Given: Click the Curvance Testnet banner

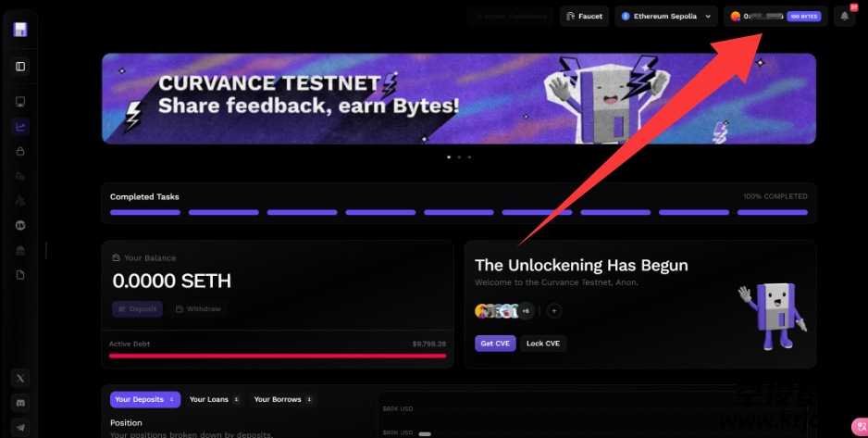Looking at the screenshot, I should pyautogui.click(x=458, y=98).
